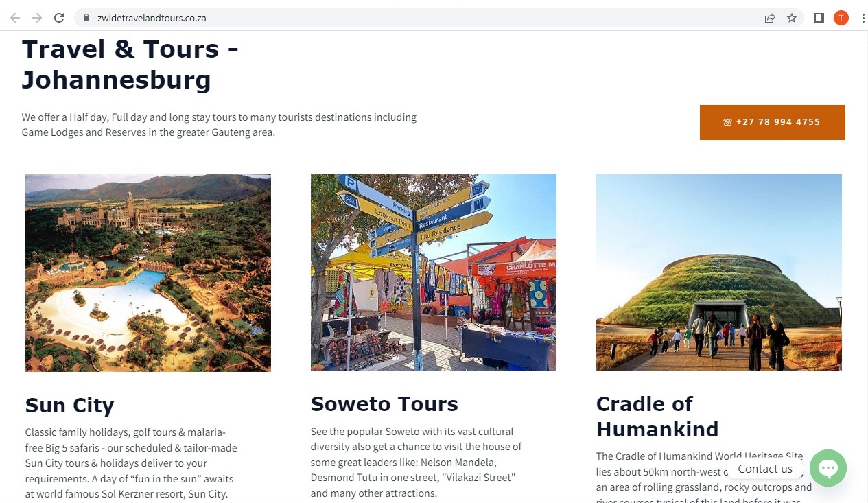Click the browser reload icon
Viewport: 868px width, 503px height.
(x=60, y=17)
